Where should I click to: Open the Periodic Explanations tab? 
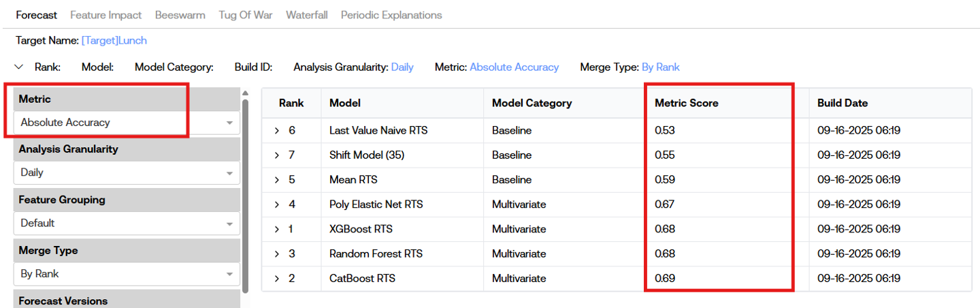click(x=391, y=15)
